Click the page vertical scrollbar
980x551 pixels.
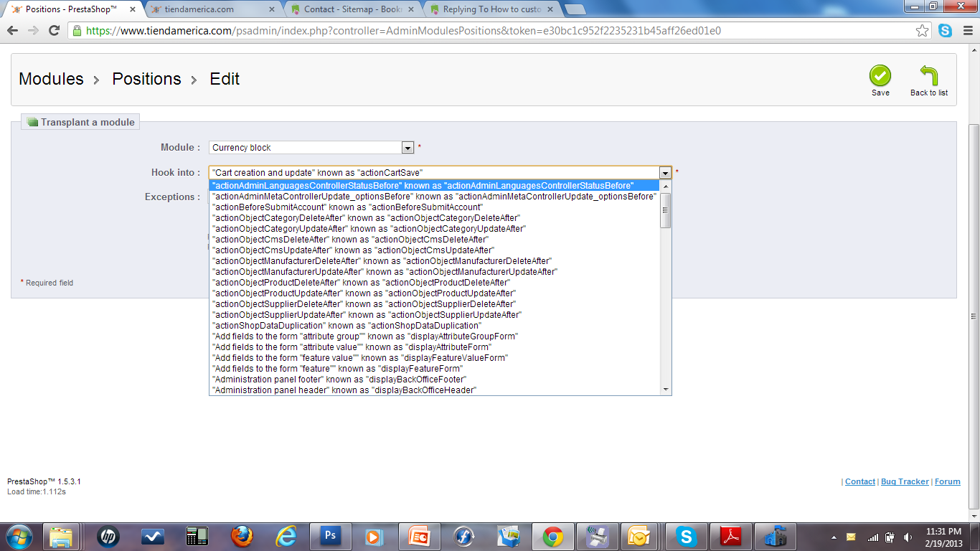pos(974,318)
